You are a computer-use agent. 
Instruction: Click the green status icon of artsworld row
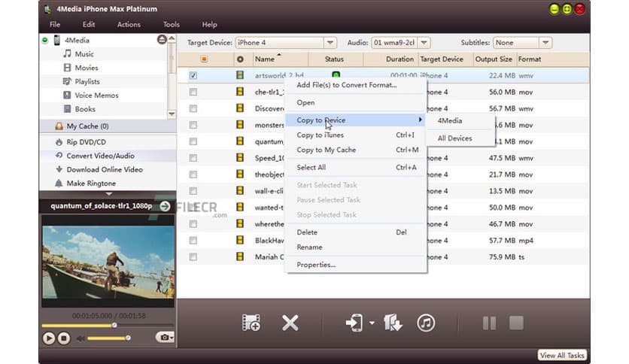(x=336, y=75)
